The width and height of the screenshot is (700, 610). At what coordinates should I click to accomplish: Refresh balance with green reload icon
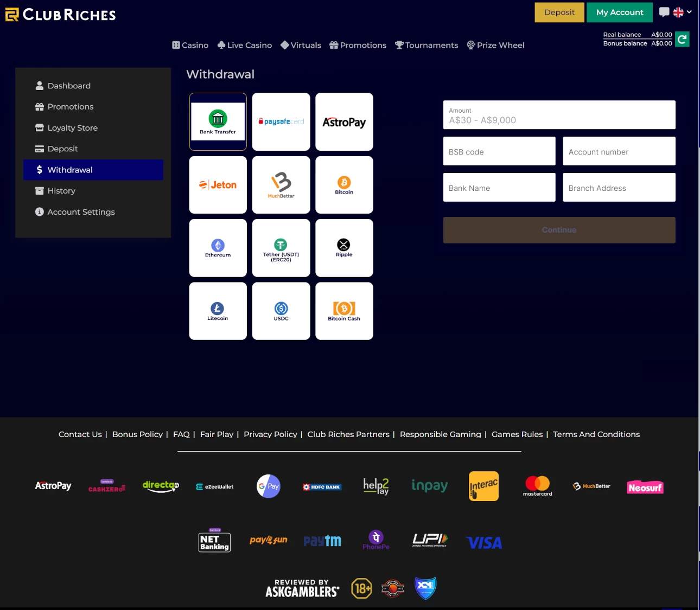tap(682, 39)
